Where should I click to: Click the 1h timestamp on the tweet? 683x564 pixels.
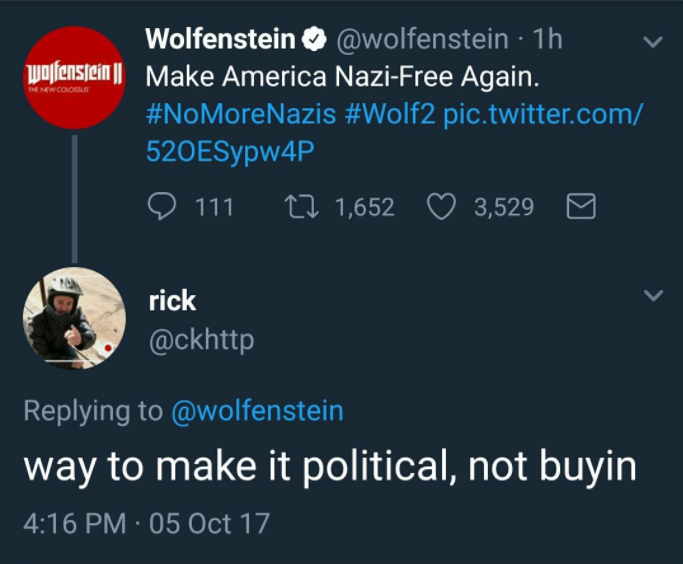point(549,40)
